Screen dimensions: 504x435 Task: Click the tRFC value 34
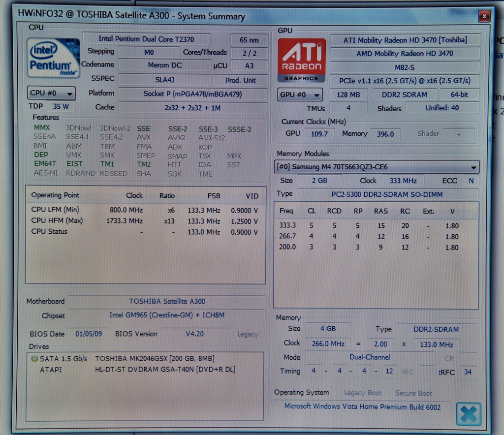468,372
